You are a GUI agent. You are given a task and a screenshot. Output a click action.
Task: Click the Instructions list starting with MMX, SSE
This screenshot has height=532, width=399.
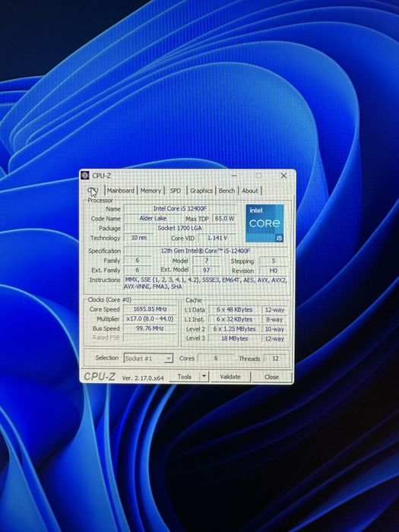click(206, 283)
